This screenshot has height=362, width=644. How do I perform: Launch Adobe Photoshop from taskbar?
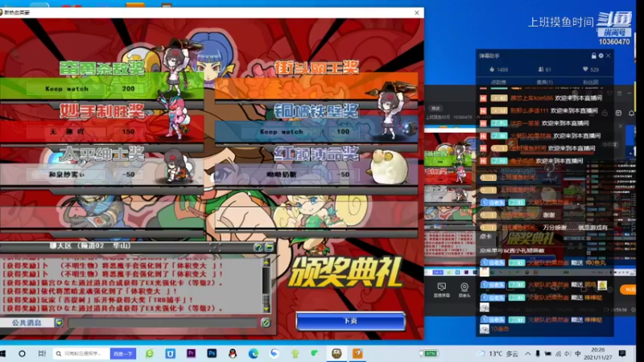tap(212, 353)
